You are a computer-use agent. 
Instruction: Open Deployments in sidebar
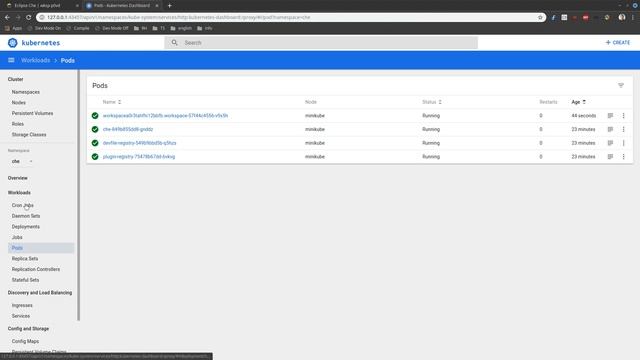26,227
